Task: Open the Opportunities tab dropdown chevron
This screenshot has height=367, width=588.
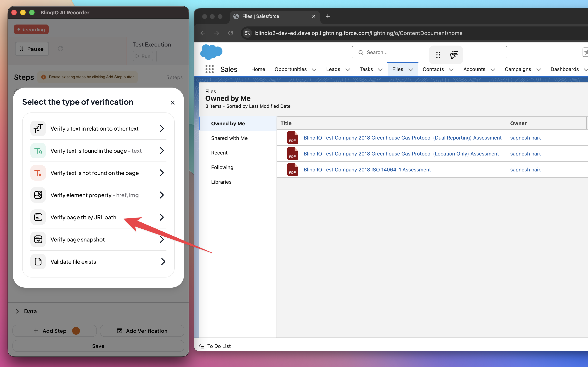Action: (314, 70)
